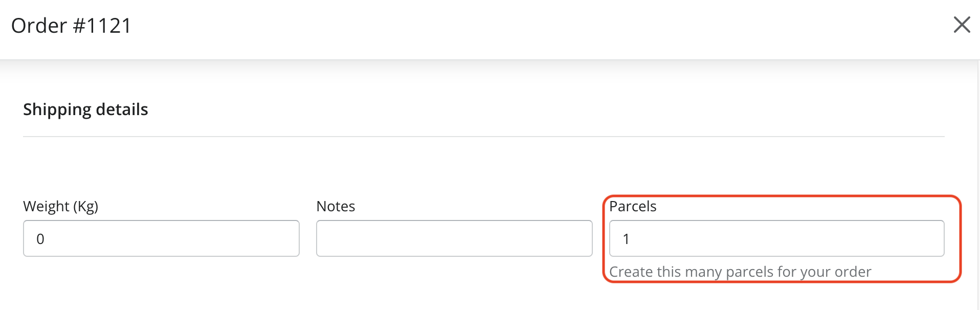The image size is (980, 310).
Task: Click the order number "#1121" in the title
Action: click(x=102, y=26)
